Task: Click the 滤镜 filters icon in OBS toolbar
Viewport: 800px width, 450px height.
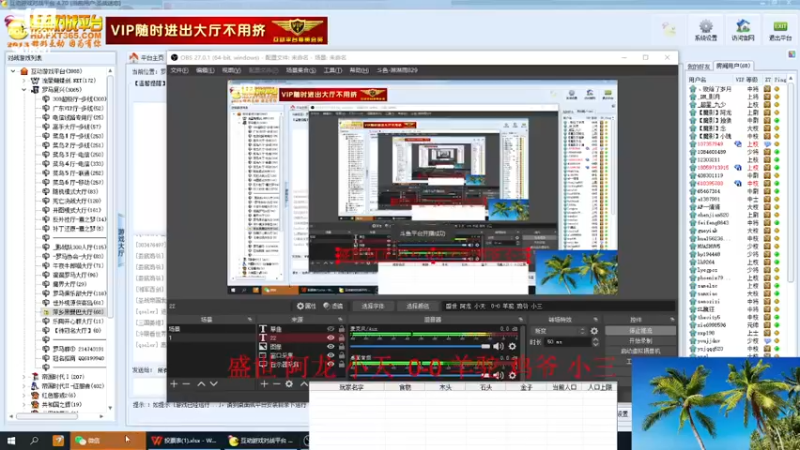Action: point(327,306)
